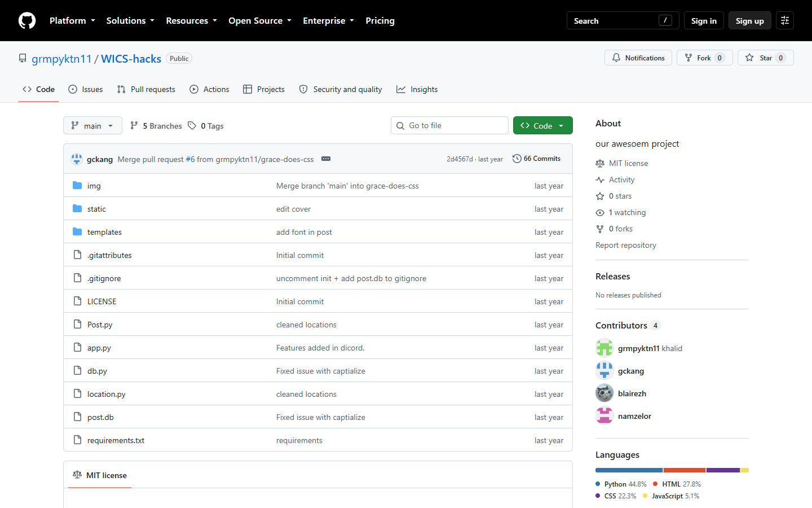
Task: Click the Go to file search field
Action: [x=449, y=125]
